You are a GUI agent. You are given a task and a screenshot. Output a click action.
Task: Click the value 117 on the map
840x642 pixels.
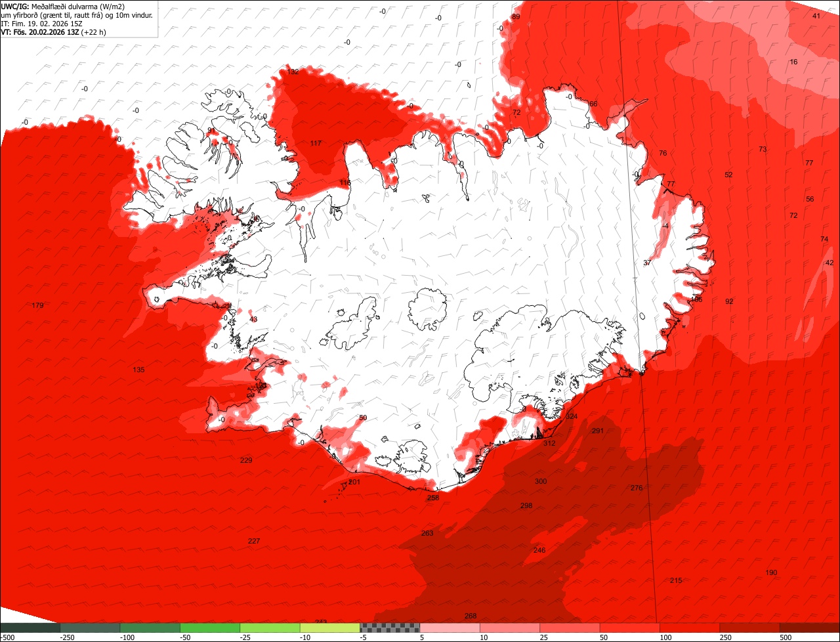tap(316, 143)
